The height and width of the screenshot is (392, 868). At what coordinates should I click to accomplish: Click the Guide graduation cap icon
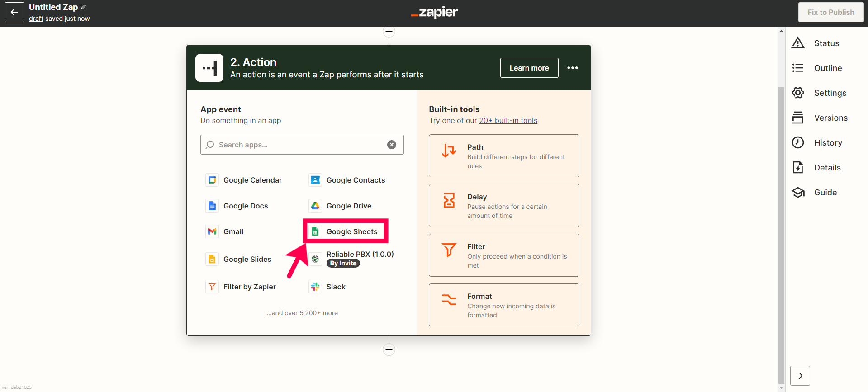click(x=798, y=192)
